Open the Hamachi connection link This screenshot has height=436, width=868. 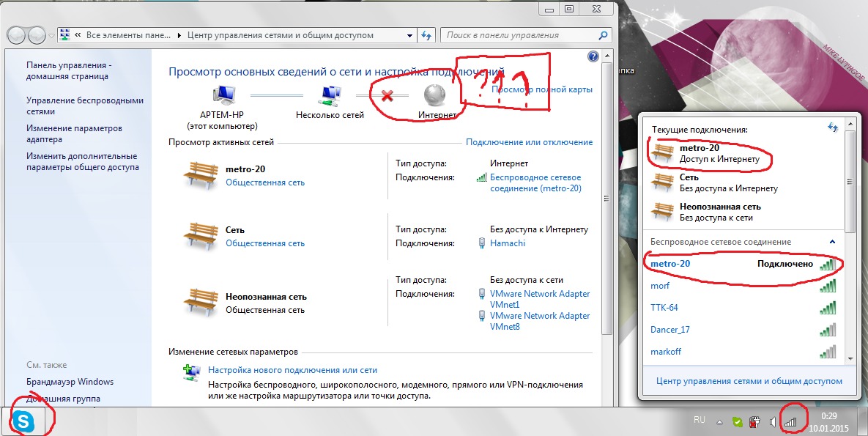[508, 243]
